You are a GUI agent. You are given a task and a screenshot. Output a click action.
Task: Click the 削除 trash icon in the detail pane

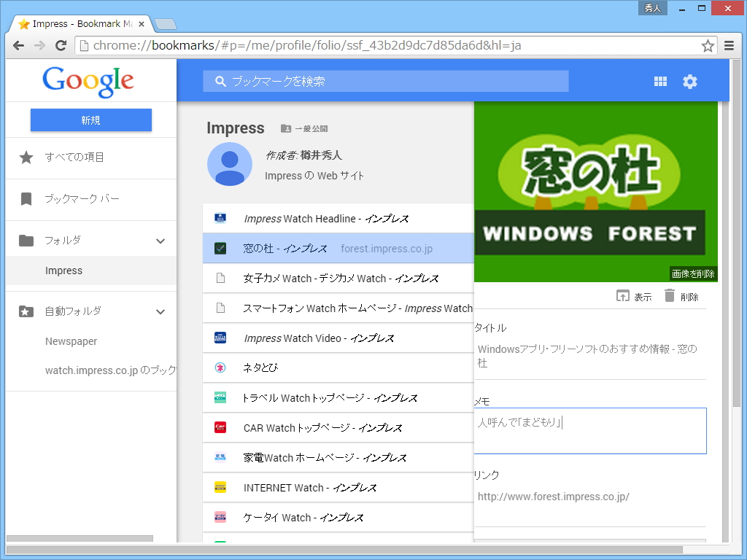670,296
